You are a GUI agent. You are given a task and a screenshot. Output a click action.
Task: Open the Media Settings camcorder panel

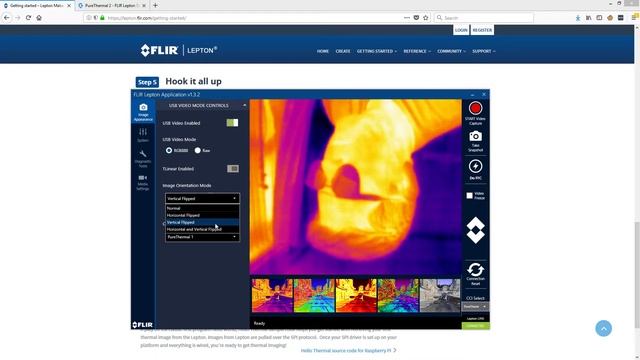143,182
